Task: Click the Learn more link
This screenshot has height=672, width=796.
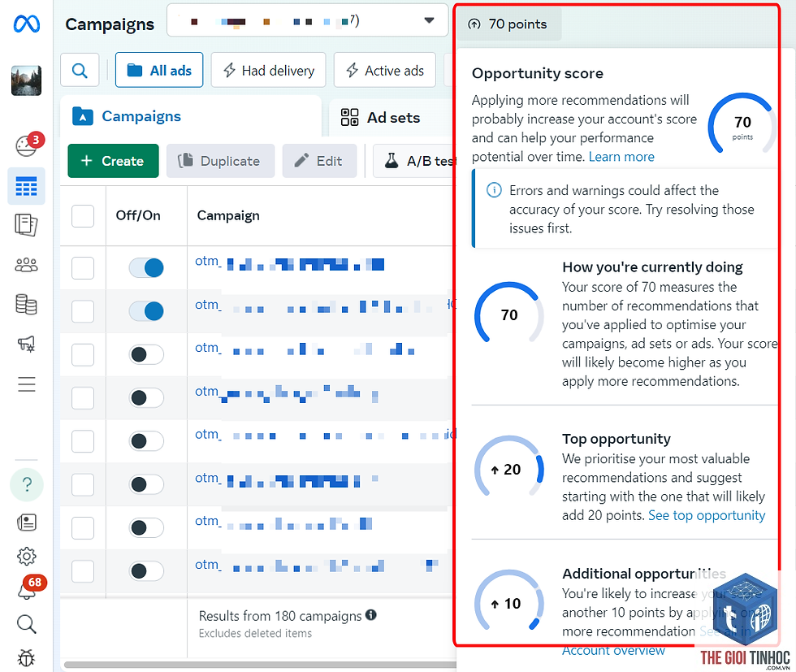Action: coord(621,157)
